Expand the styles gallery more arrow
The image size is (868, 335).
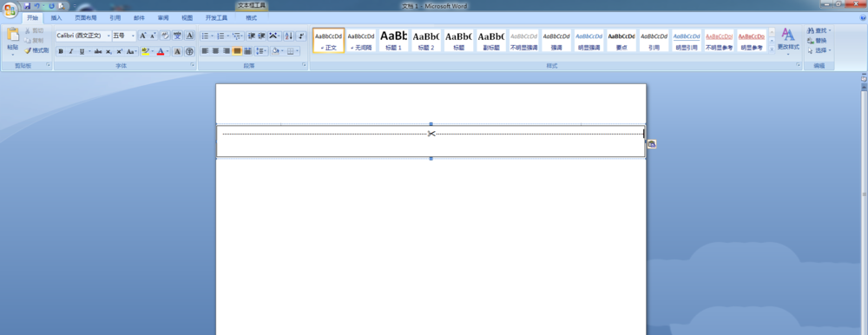(x=772, y=49)
